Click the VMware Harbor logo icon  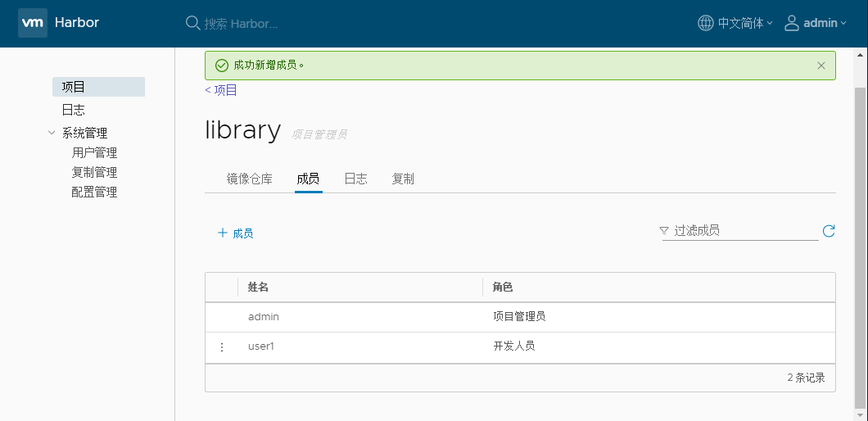[x=32, y=23]
